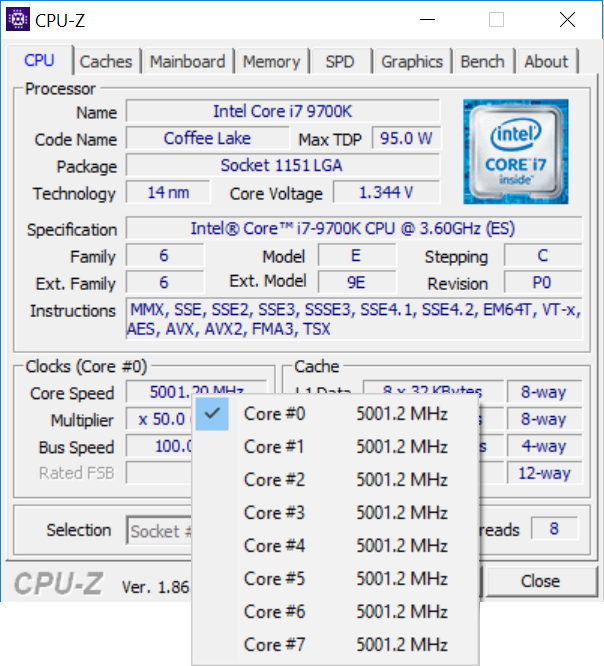Pick Core #2 in the popup menu

click(336, 480)
